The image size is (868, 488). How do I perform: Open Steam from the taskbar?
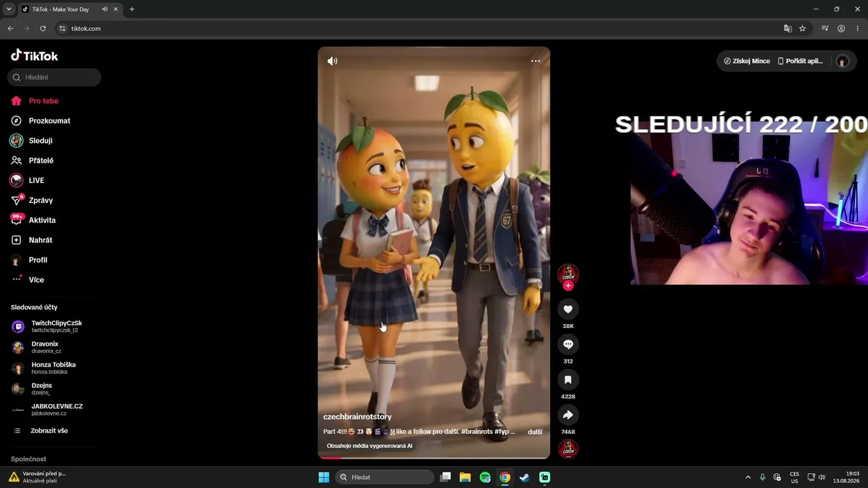tap(525, 477)
